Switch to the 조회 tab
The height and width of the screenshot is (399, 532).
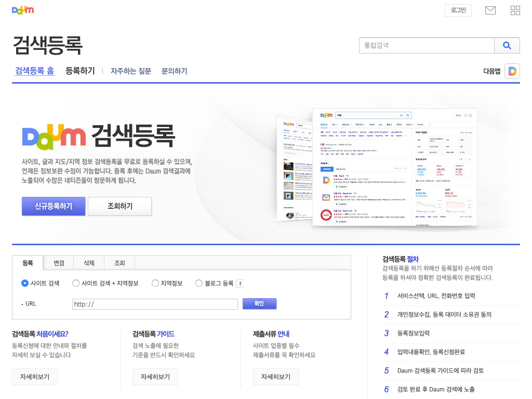[119, 263]
